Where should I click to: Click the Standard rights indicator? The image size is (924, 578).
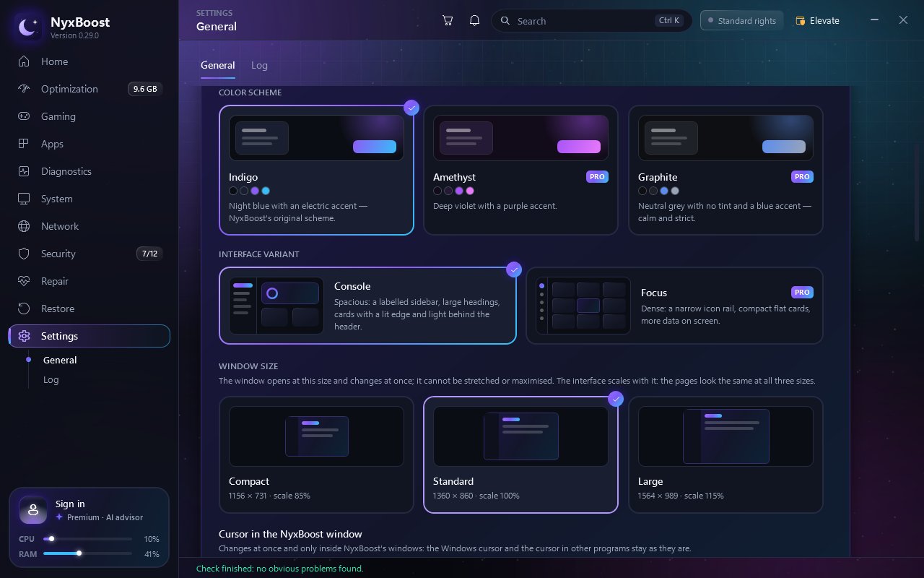click(742, 21)
